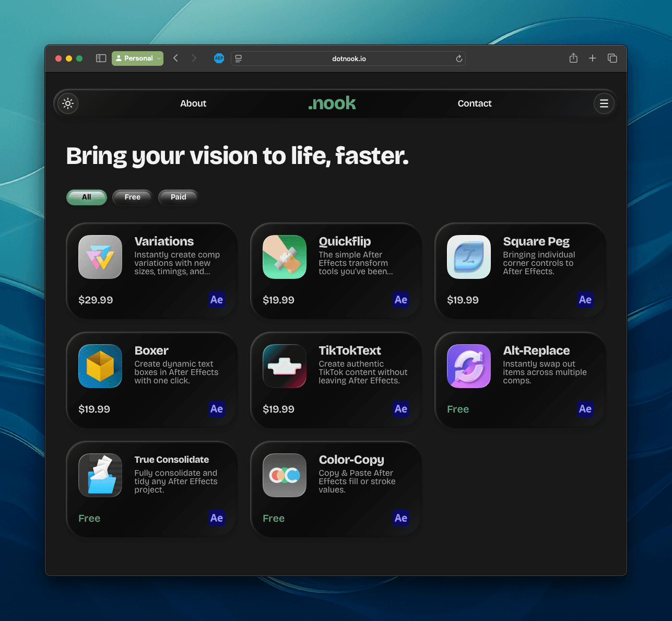
Task: Open the Boxer title link
Action: (151, 350)
